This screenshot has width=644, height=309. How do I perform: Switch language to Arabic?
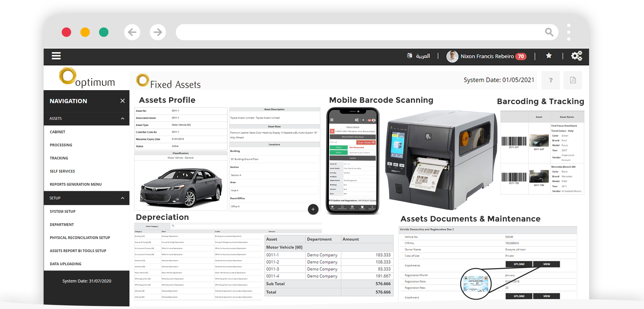pyautogui.click(x=419, y=56)
